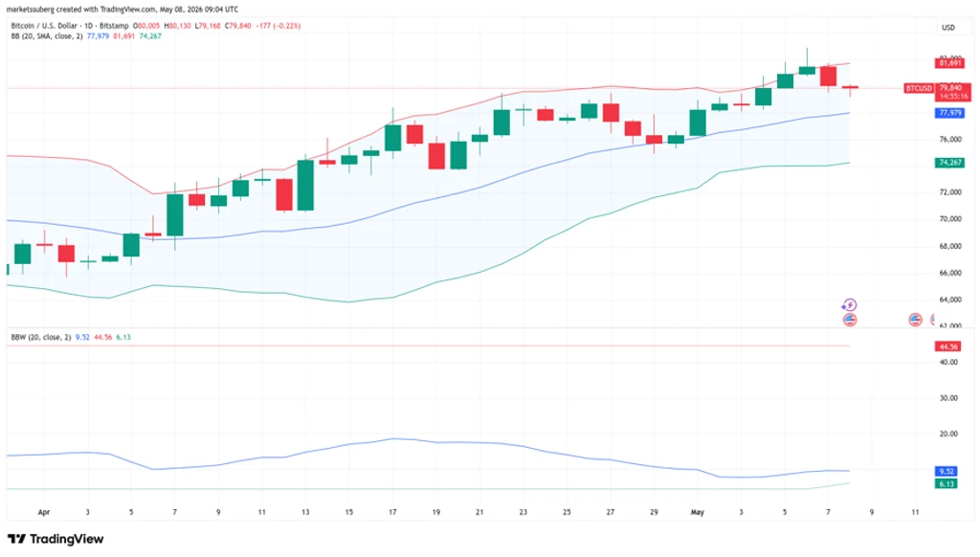
Task: Click the large green candle on April 13
Action: (x=305, y=185)
